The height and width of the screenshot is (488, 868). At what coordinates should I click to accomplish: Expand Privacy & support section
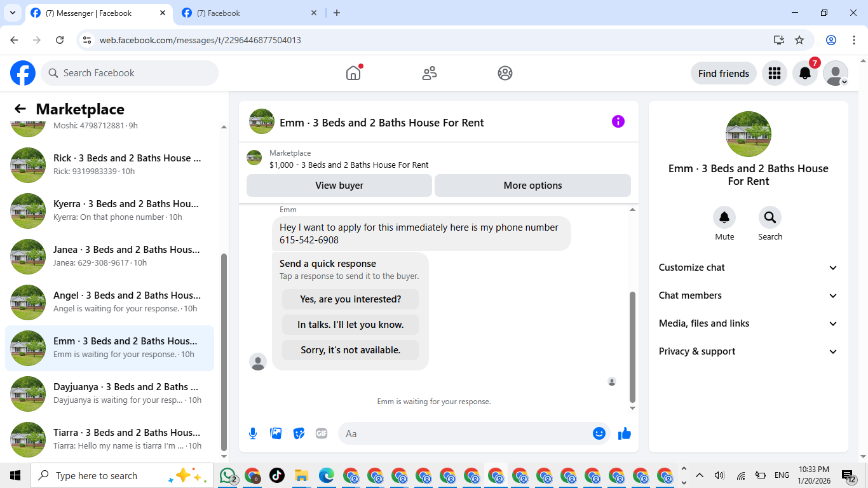(749, 351)
